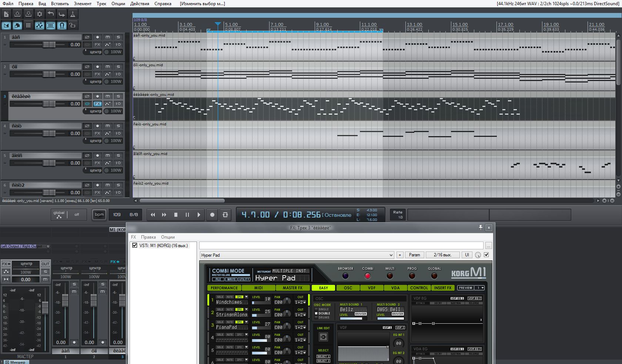The image size is (622, 364).
Task: Click the Param button in FX window
Action: pyautogui.click(x=414, y=255)
